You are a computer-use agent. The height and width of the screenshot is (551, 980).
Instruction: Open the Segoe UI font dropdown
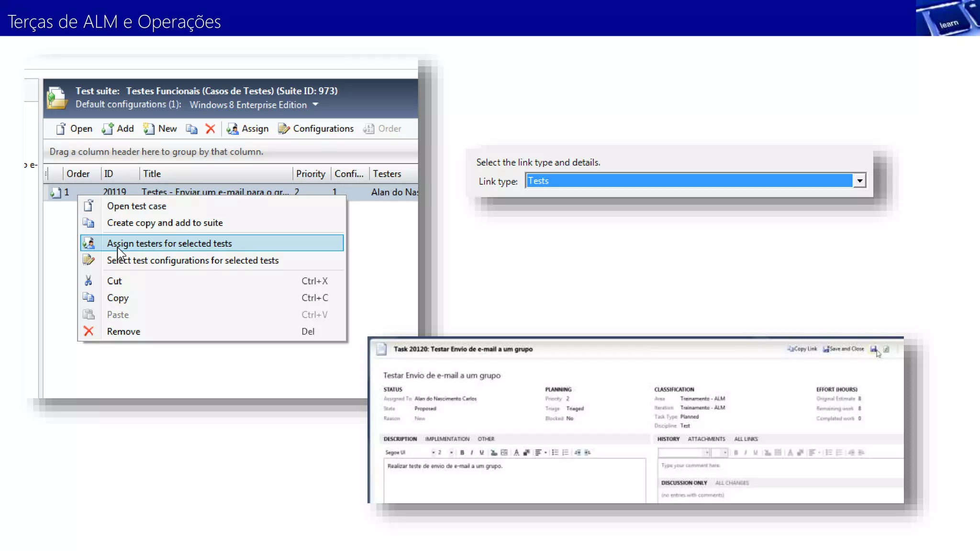tap(434, 452)
